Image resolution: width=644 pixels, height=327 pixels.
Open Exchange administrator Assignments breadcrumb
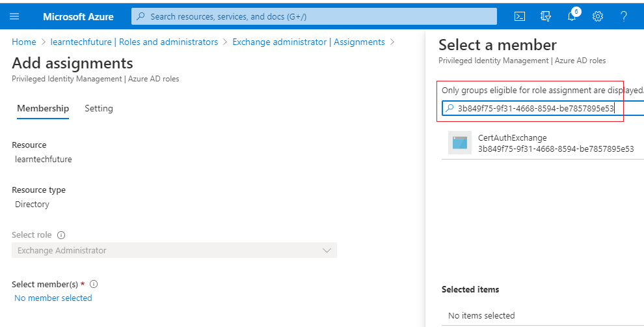tap(308, 42)
